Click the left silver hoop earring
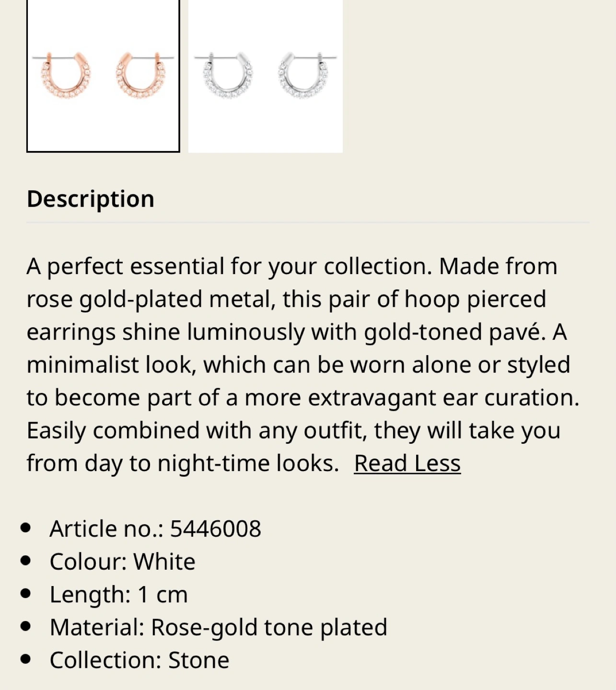The height and width of the screenshot is (690, 616). tap(228, 76)
